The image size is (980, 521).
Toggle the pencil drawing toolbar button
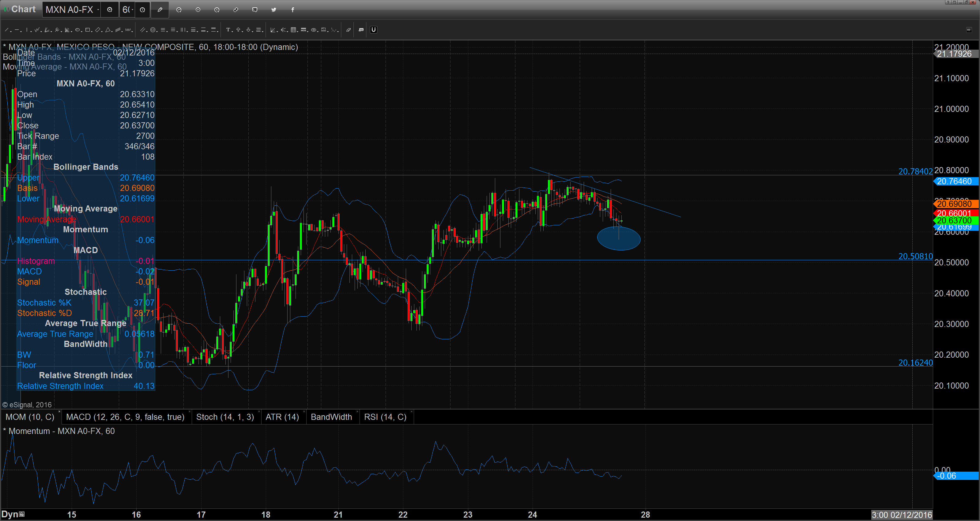tap(160, 10)
